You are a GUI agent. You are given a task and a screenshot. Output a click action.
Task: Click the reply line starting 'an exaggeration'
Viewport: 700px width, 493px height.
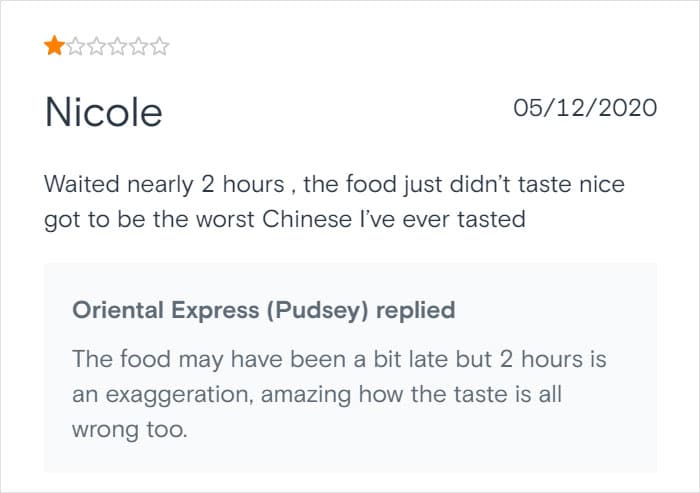pos(317,394)
